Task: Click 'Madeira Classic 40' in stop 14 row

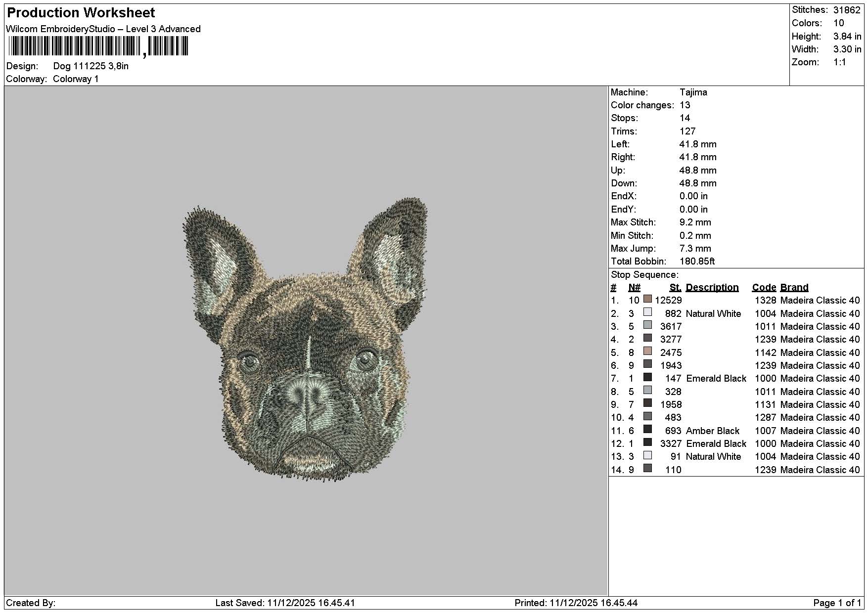Action: [820, 470]
